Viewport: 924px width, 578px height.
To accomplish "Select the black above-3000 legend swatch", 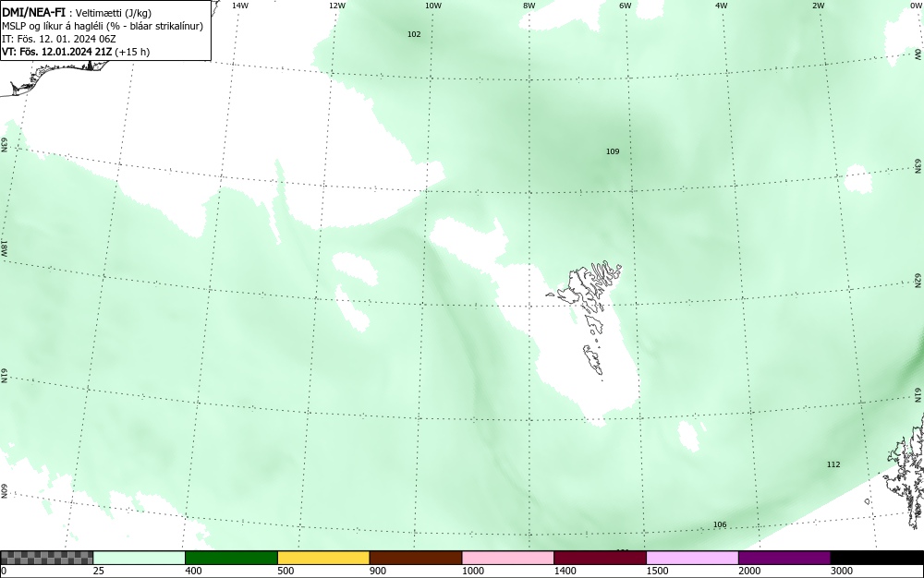I will click(877, 558).
